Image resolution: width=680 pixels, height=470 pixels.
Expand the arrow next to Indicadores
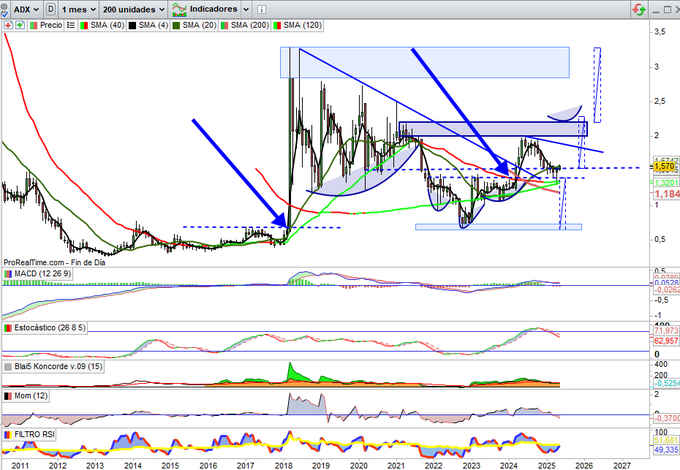pyautogui.click(x=246, y=10)
